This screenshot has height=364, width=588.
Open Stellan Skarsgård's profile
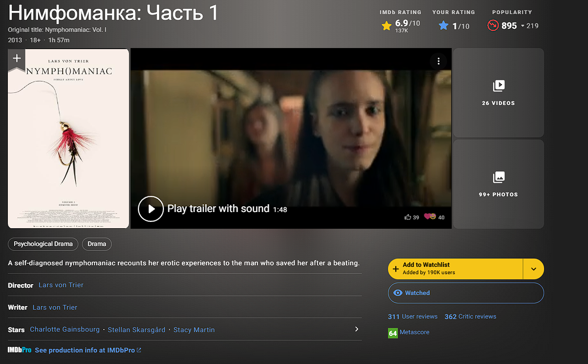(x=136, y=330)
